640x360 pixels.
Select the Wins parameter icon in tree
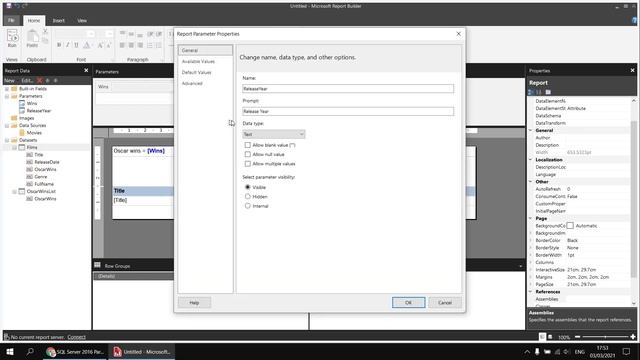coord(22,103)
